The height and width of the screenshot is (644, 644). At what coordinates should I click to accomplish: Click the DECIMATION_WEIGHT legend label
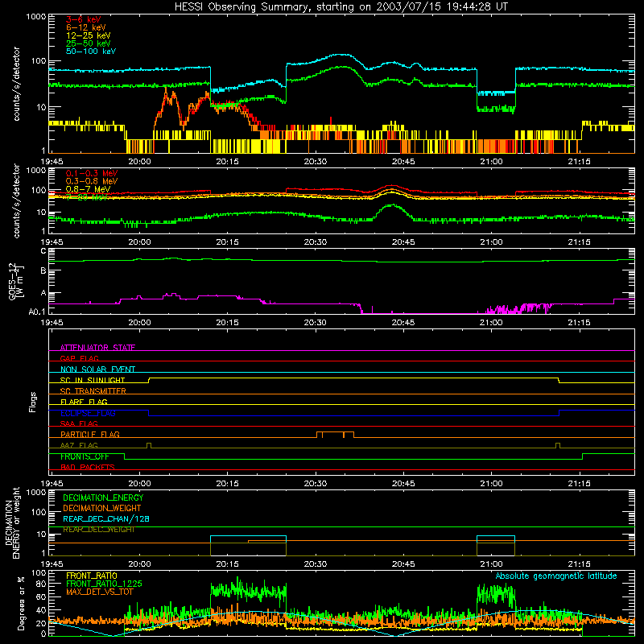click(102, 508)
